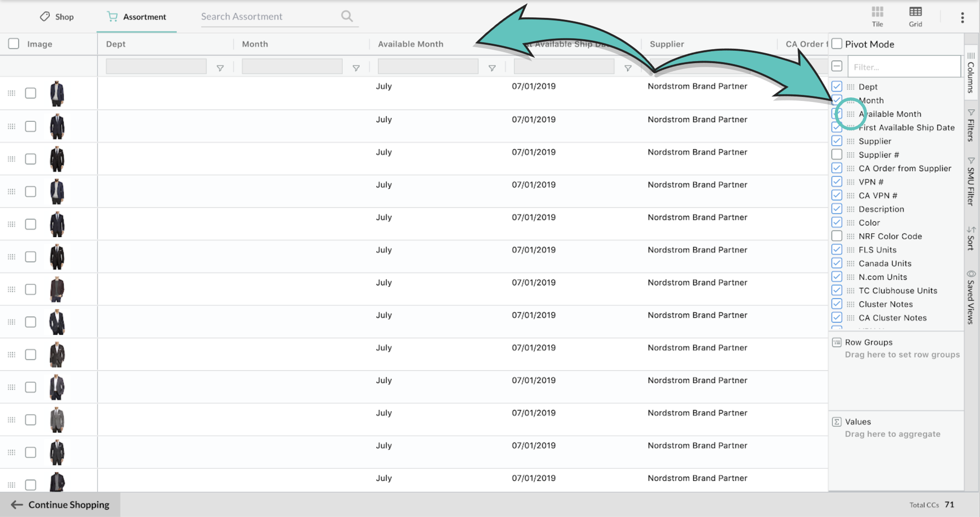Open the three-dot more options menu

(x=962, y=17)
